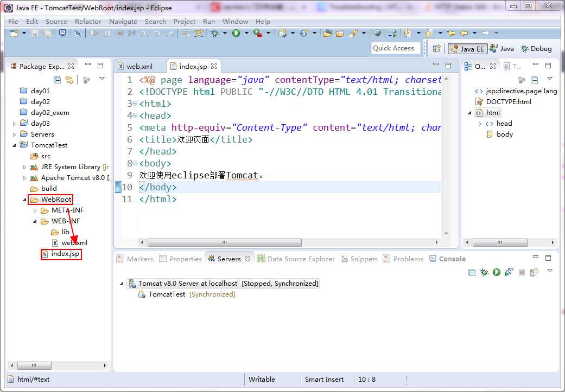Collapse the TomcatTest project node
This screenshot has height=392, width=565.
click(15, 145)
